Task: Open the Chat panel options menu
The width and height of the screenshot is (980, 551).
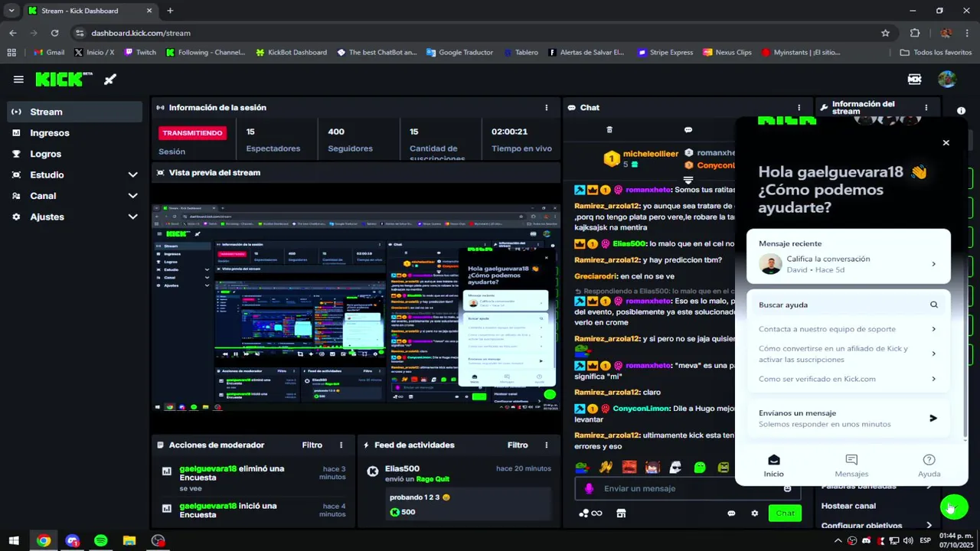Action: [x=799, y=108]
